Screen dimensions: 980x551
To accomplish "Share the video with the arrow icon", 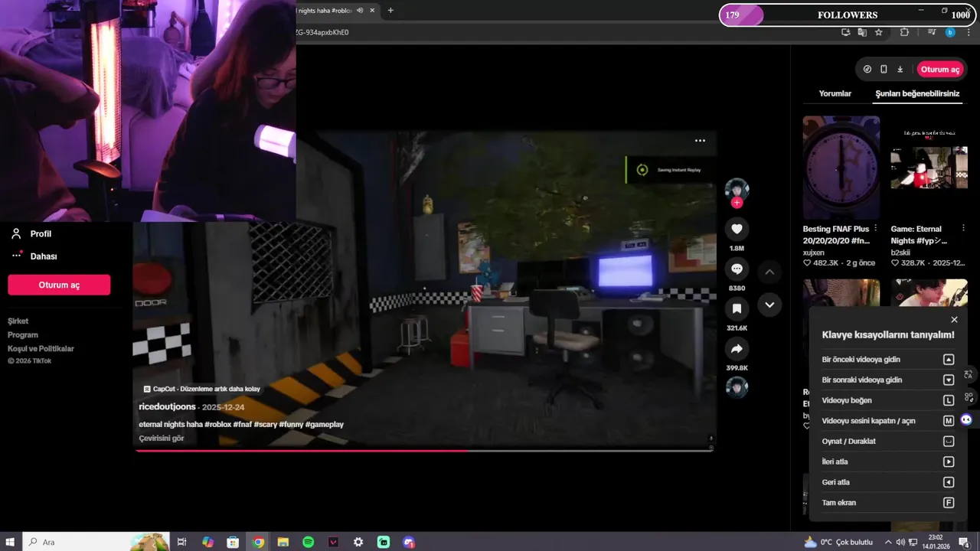I will [737, 349].
